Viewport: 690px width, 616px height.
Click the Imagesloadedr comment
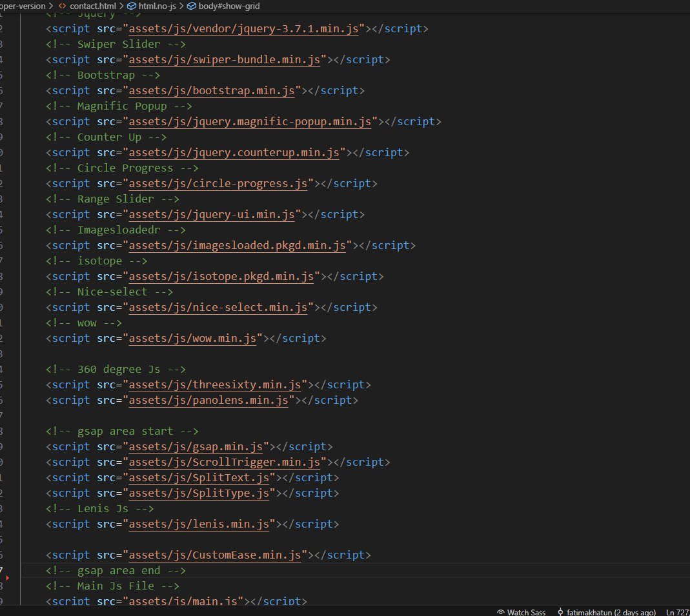tap(116, 230)
